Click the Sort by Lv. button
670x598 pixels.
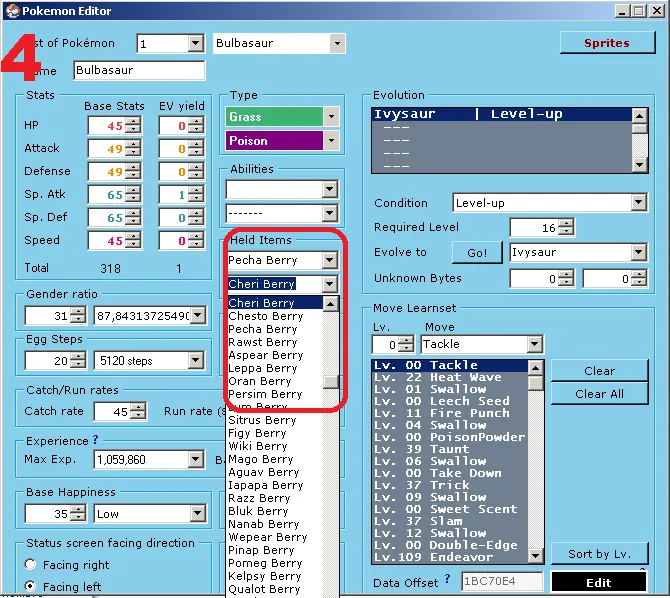click(599, 554)
